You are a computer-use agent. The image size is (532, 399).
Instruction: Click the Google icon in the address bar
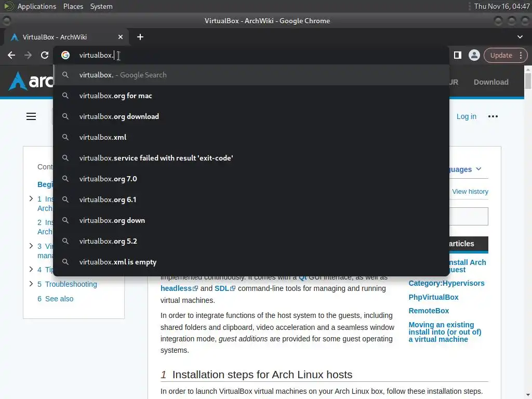coord(65,55)
